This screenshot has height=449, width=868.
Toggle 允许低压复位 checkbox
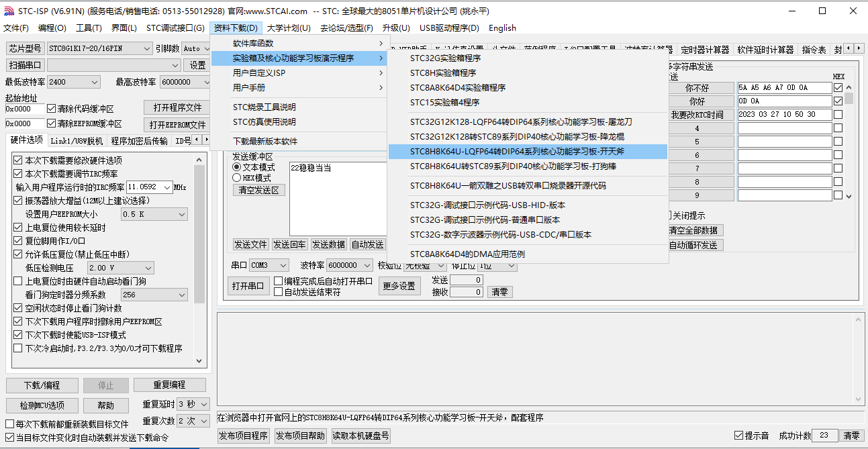(x=17, y=254)
